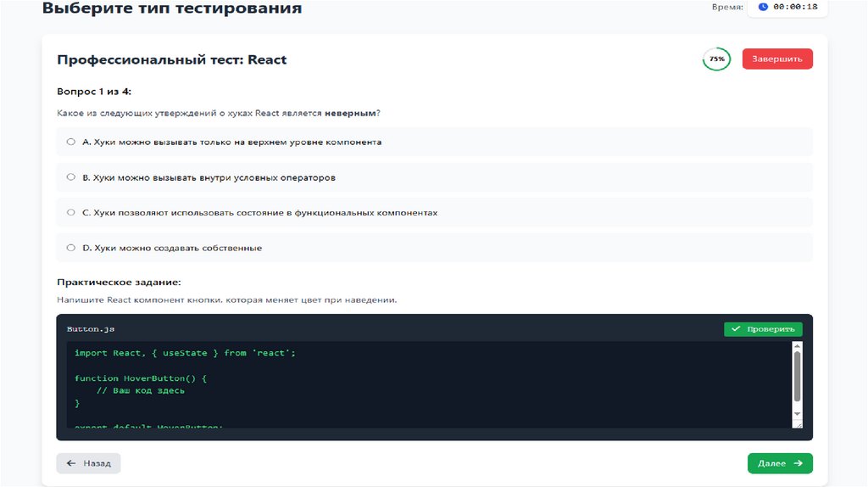
Task: Click the task description about hover button
Action: (x=227, y=299)
